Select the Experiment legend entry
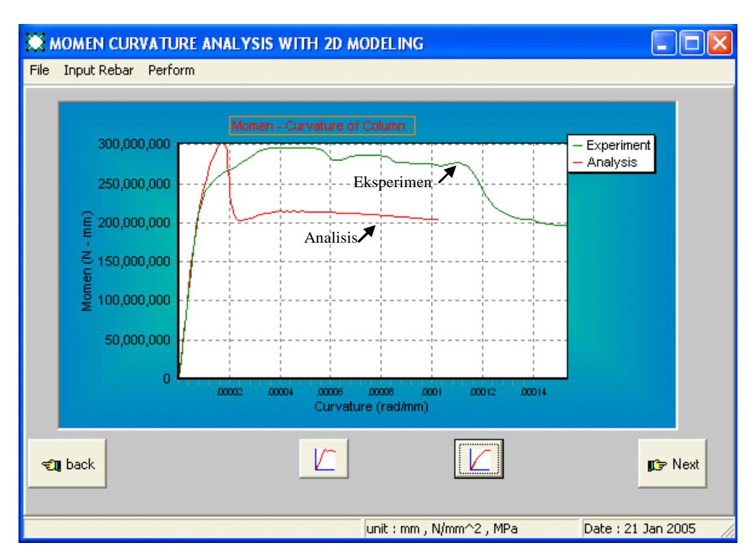 (611, 145)
